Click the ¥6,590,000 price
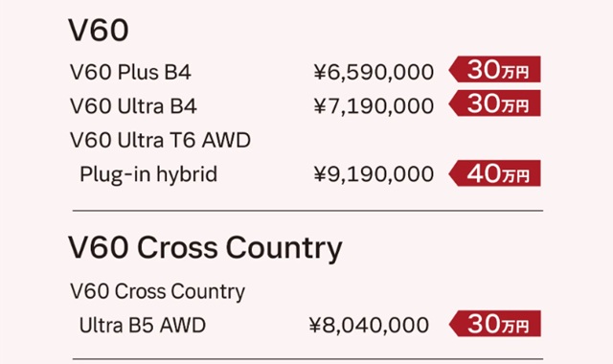The width and height of the screenshot is (613, 364). 374,73
